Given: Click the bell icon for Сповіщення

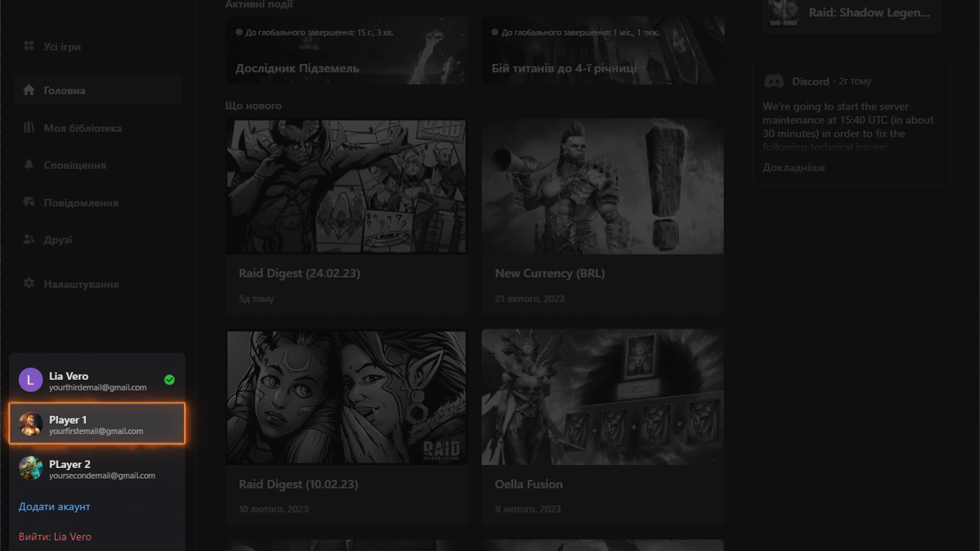Looking at the screenshot, I should coord(29,165).
